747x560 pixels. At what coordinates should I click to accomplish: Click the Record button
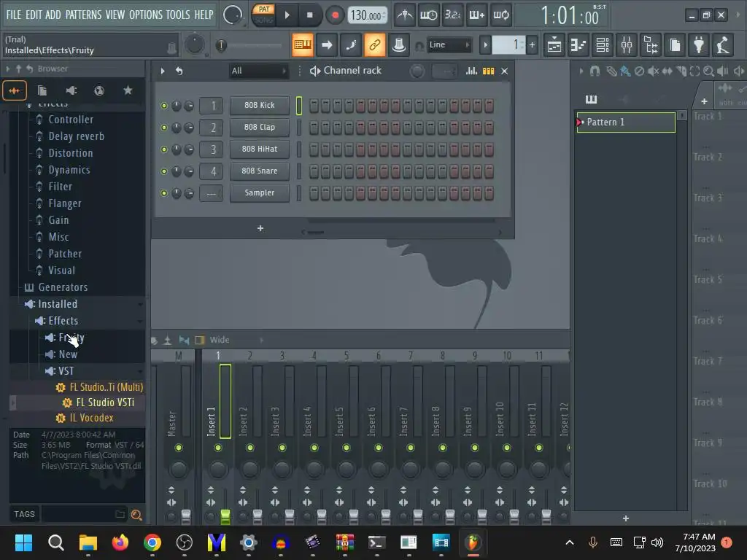click(x=335, y=15)
